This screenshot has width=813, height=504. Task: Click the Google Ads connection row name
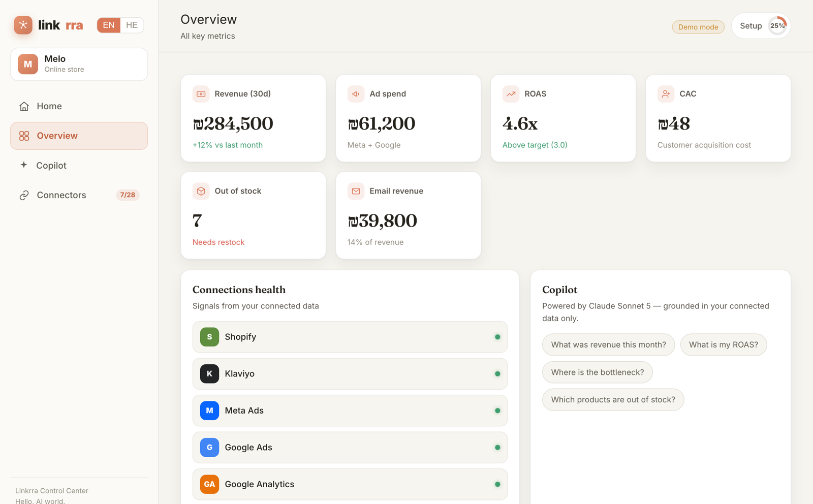coord(248,448)
